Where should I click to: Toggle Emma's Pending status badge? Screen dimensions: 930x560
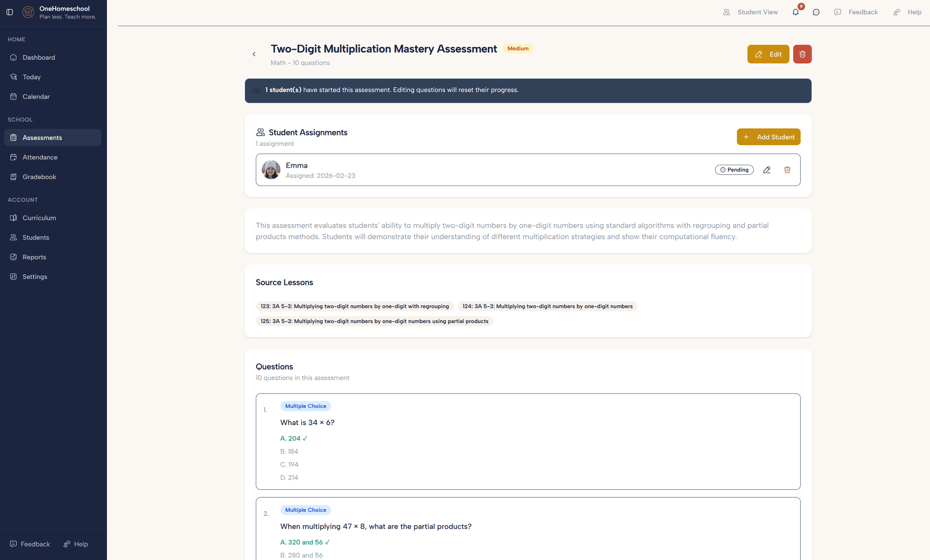pyautogui.click(x=734, y=170)
